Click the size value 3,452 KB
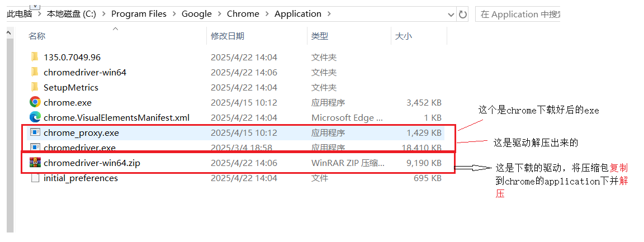 click(x=424, y=102)
